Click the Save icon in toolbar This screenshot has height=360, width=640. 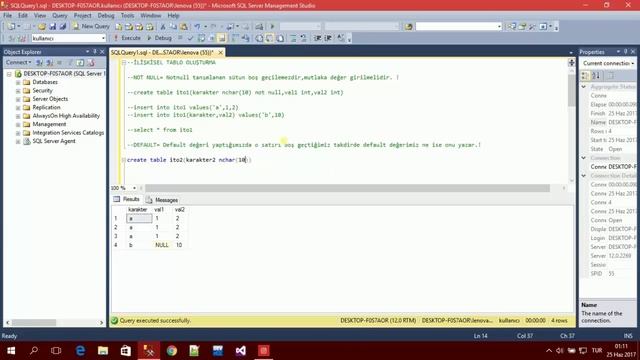pyautogui.click(x=52, y=27)
